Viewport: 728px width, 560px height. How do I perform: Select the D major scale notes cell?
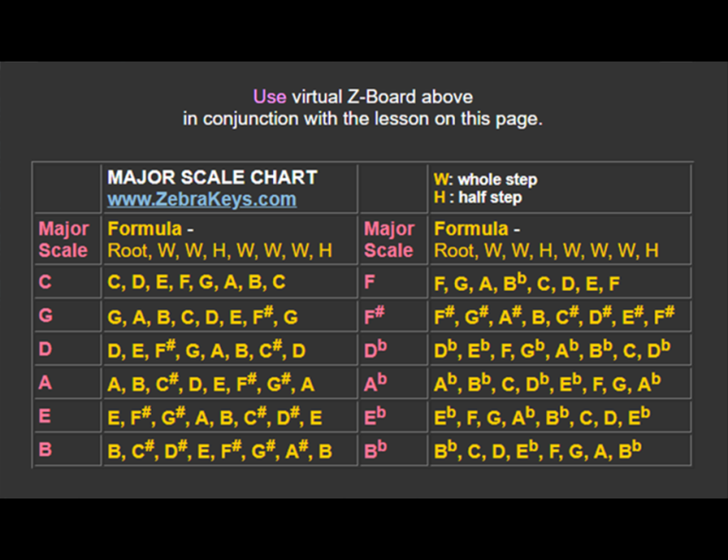[207, 350]
